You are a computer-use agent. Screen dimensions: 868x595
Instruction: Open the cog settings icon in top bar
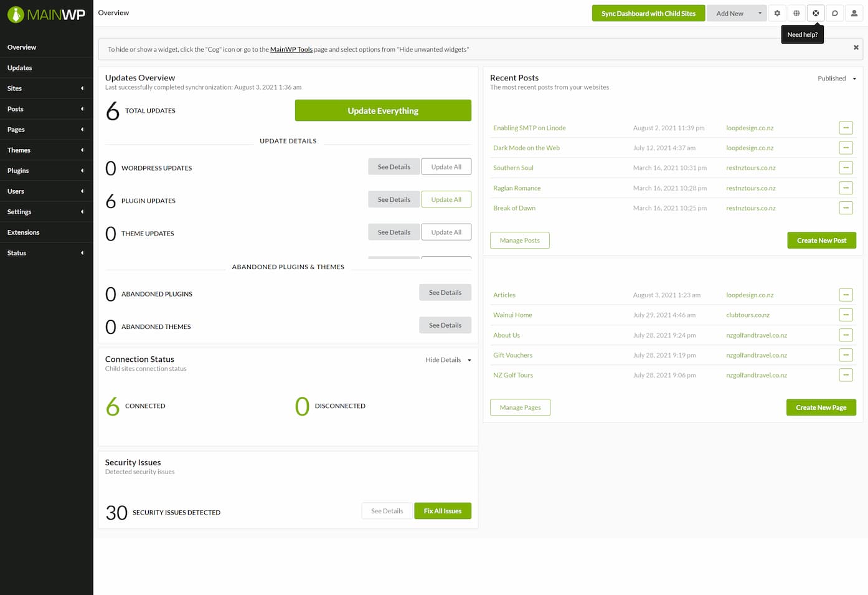pos(777,13)
